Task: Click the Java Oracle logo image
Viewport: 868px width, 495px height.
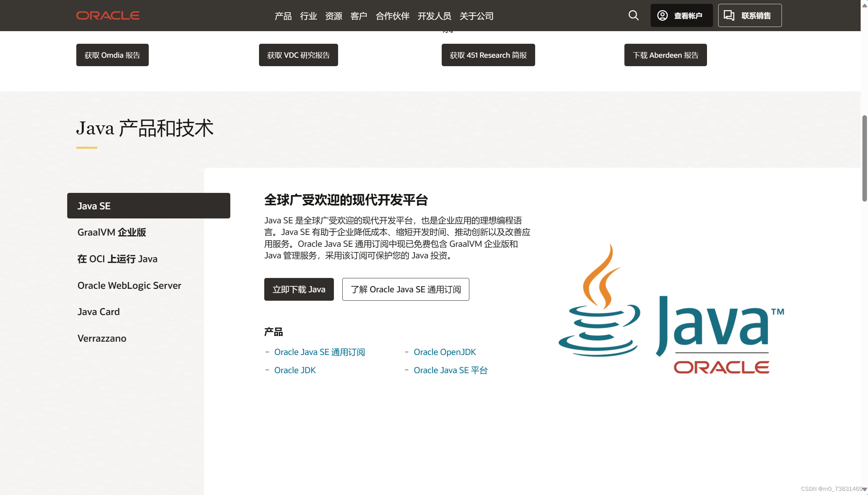Action: click(x=671, y=309)
